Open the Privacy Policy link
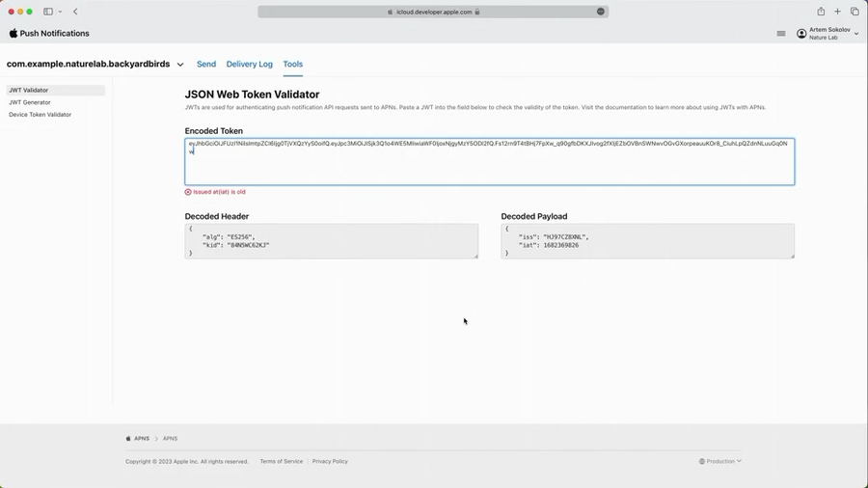Image resolution: width=868 pixels, height=488 pixels. click(x=330, y=461)
